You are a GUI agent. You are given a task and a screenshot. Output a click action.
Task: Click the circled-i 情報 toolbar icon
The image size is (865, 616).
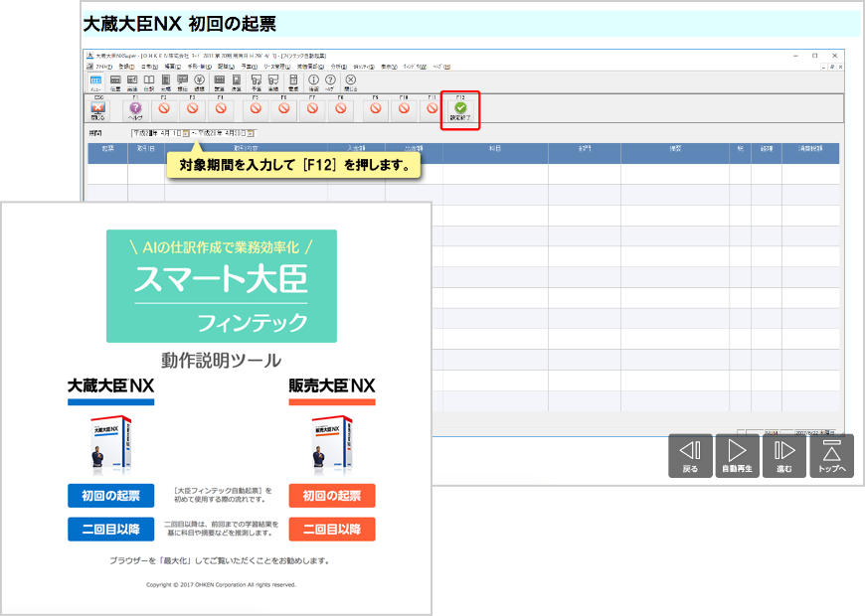(313, 82)
